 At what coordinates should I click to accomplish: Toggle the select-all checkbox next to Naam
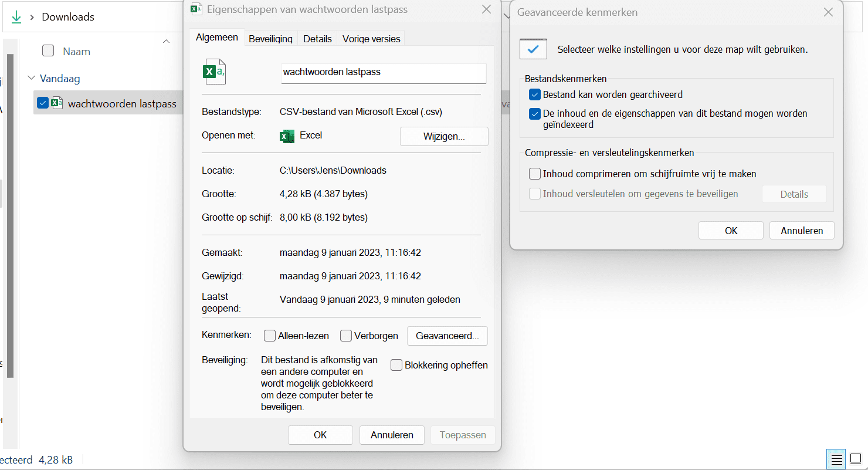click(48, 51)
